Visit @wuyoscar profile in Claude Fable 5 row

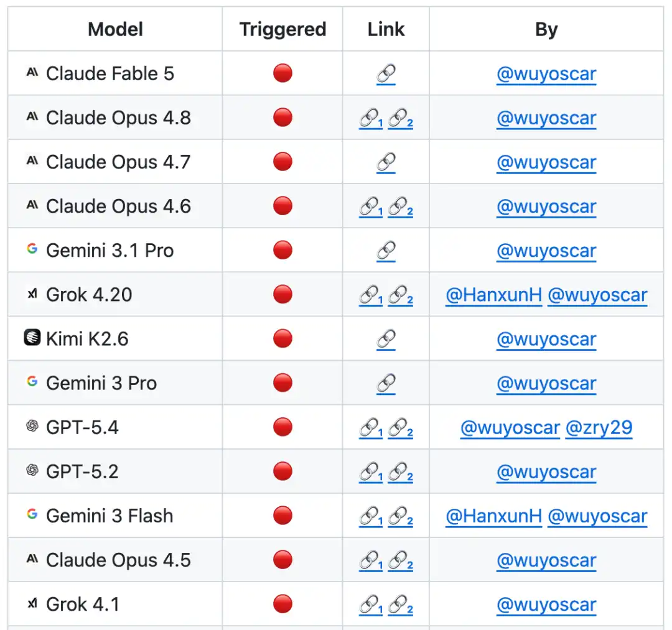coord(546,74)
